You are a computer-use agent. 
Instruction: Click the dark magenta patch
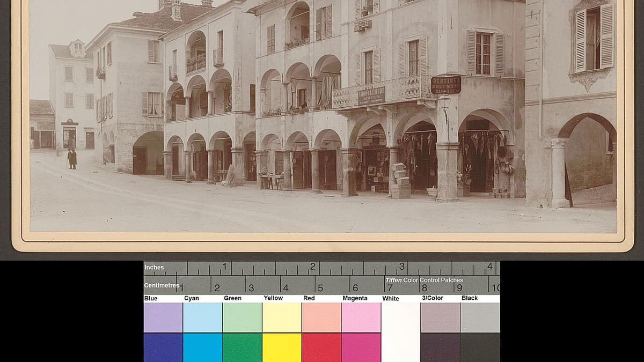coord(361,348)
